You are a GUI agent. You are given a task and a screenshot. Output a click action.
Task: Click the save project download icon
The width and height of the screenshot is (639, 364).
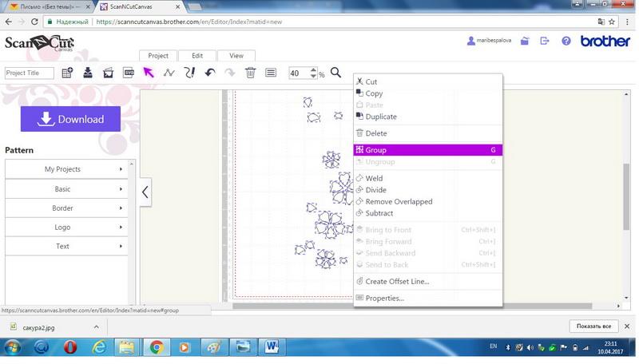[88, 73]
